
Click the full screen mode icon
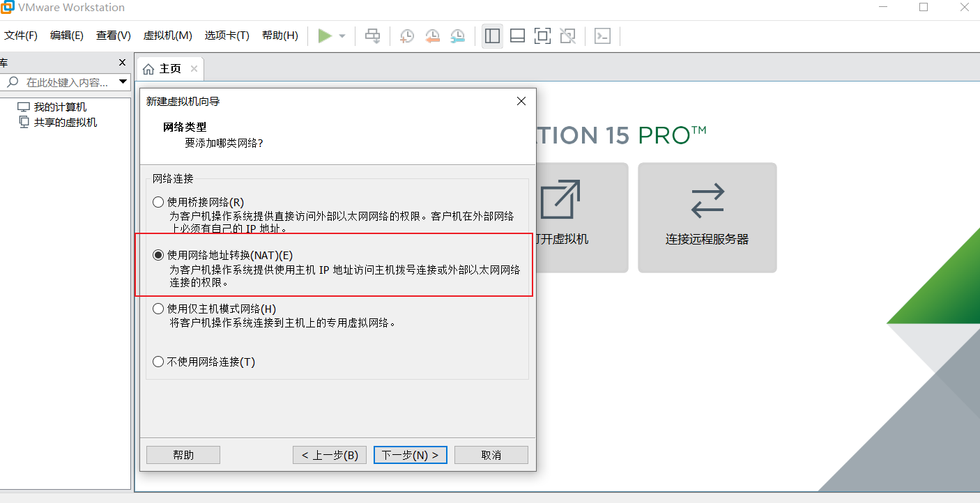[542, 36]
